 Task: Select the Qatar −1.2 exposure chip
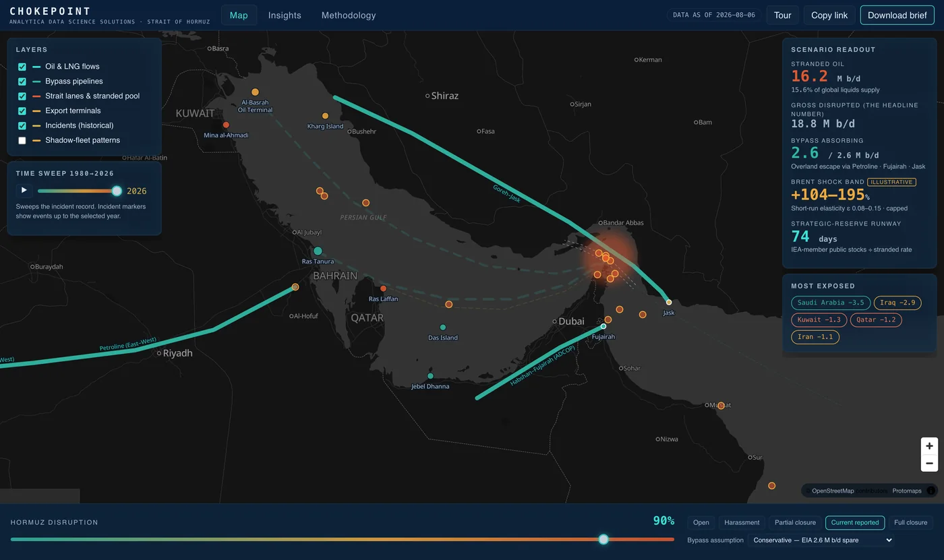coord(876,319)
